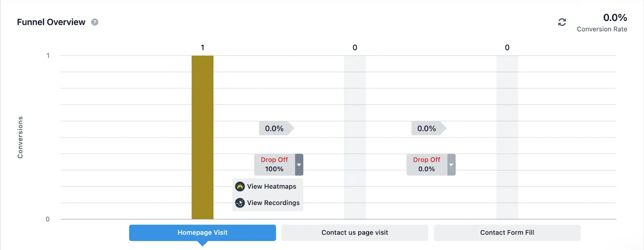
Task: Select View Recordings menu option
Action: 273,203
